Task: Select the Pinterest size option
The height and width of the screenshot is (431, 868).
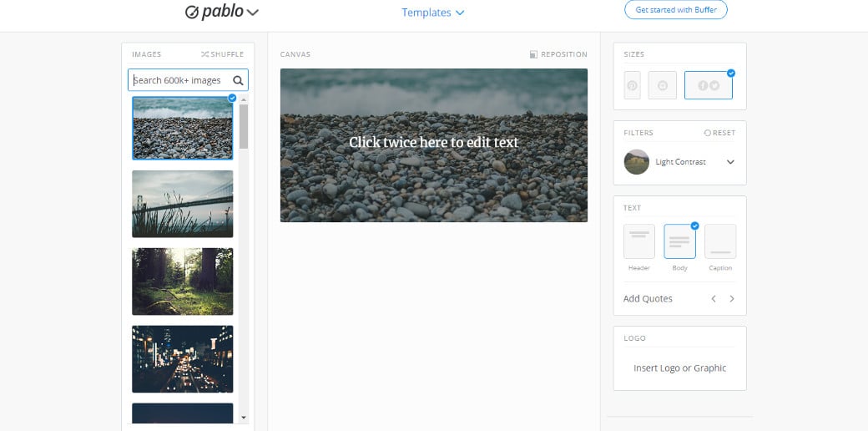Action: [632, 85]
